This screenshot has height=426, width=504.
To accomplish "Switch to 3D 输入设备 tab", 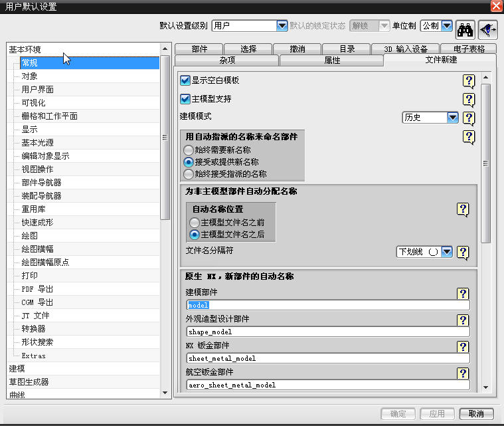I will 406,49.
